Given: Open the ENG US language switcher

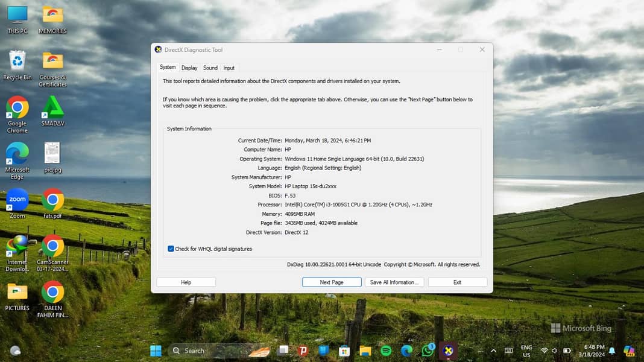Looking at the screenshot, I should click(x=526, y=351).
